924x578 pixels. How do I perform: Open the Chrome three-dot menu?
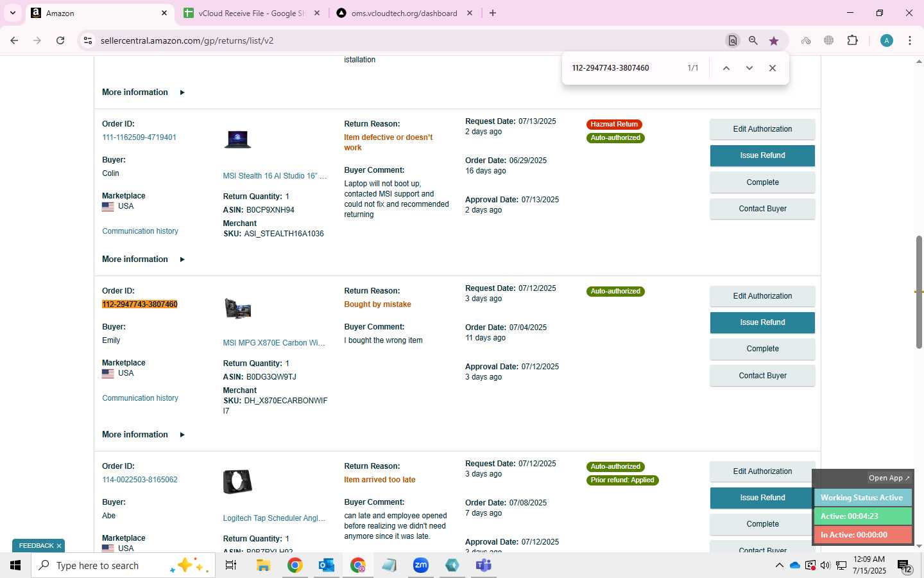pyautogui.click(x=910, y=40)
